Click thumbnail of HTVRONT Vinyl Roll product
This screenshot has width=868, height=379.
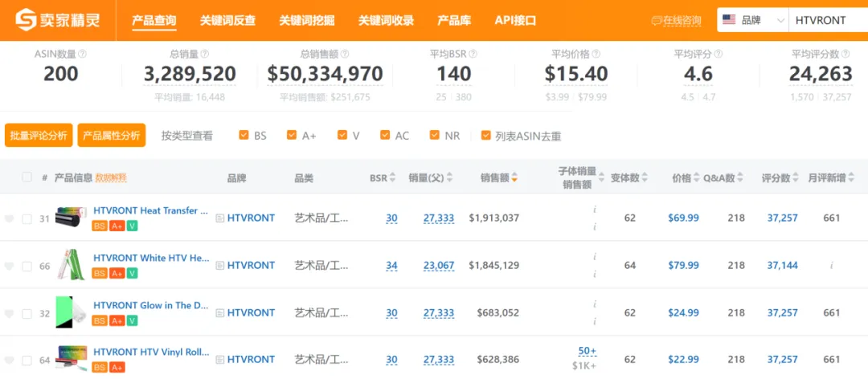[x=72, y=359]
